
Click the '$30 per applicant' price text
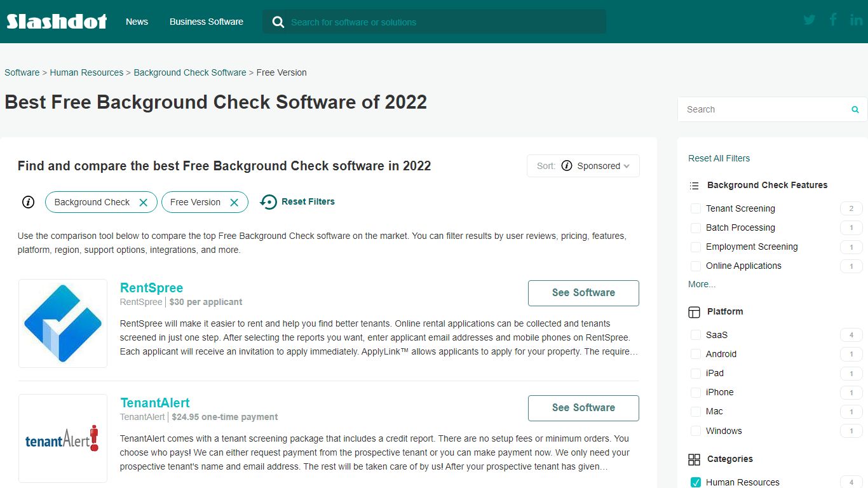coord(206,302)
